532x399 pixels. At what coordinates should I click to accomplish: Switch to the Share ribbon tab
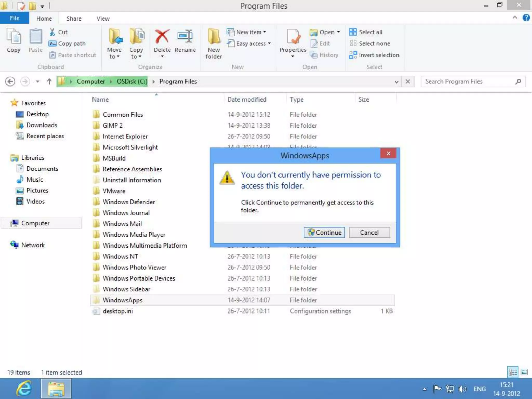click(x=74, y=18)
